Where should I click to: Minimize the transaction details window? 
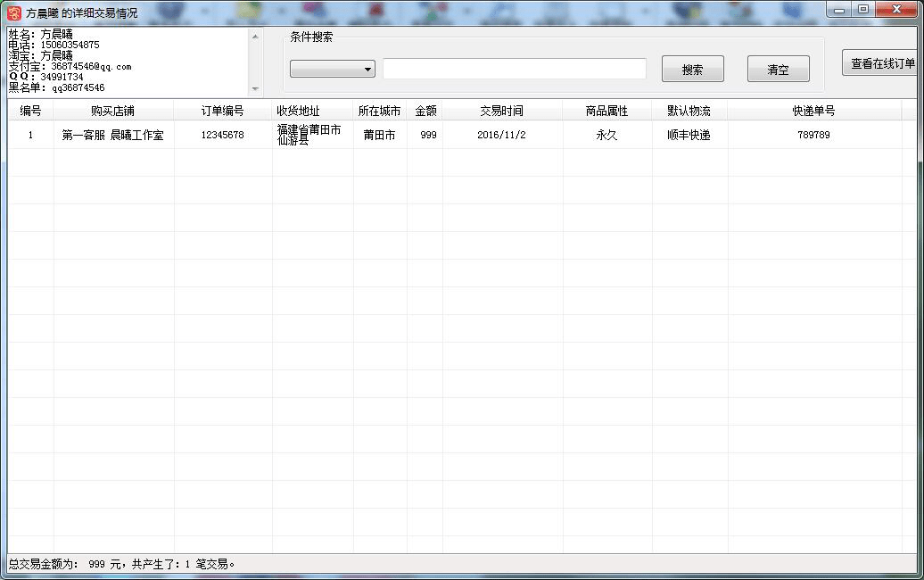tap(840, 10)
